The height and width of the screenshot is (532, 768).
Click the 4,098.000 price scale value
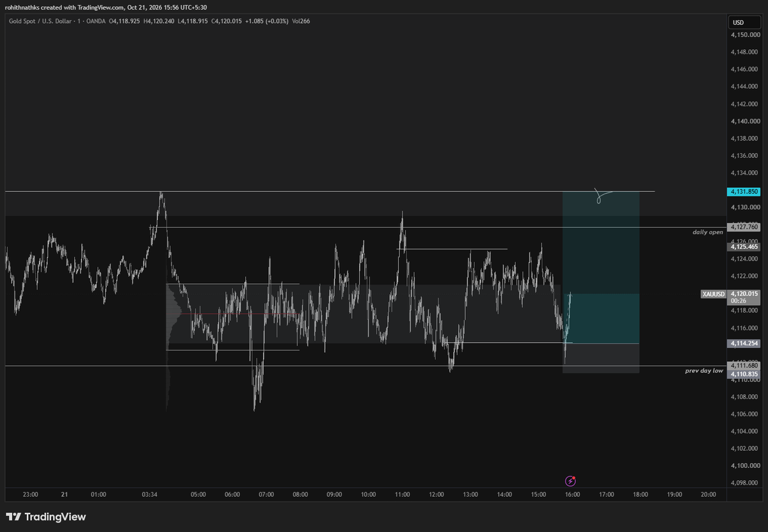click(745, 483)
